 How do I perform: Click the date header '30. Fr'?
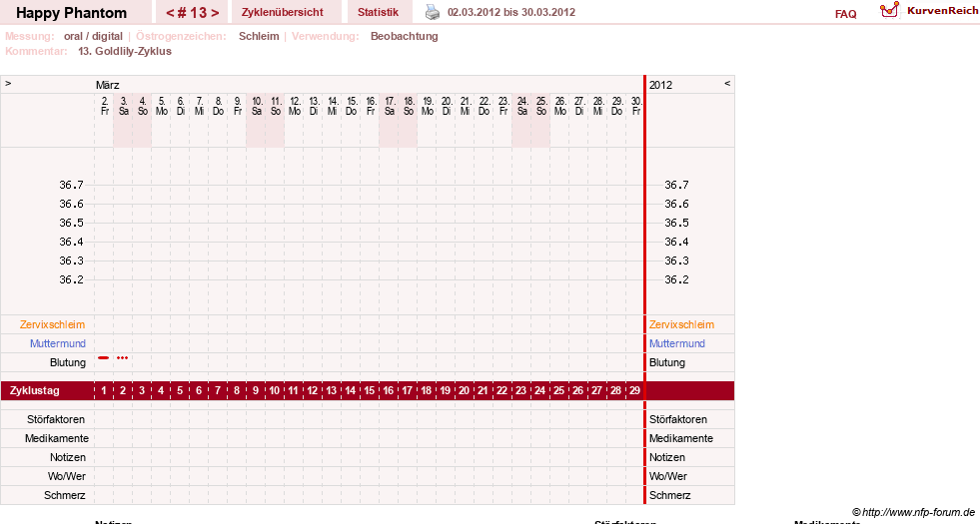tap(635, 106)
